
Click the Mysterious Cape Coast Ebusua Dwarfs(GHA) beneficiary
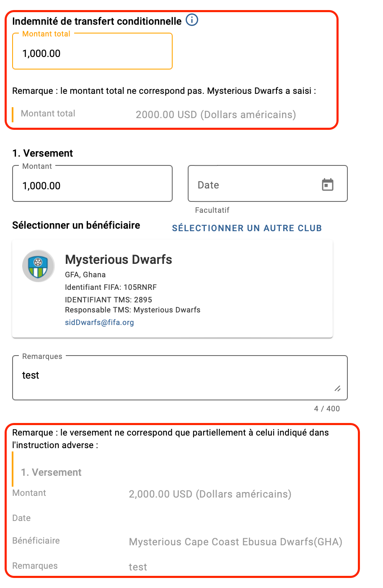pyautogui.click(x=235, y=542)
